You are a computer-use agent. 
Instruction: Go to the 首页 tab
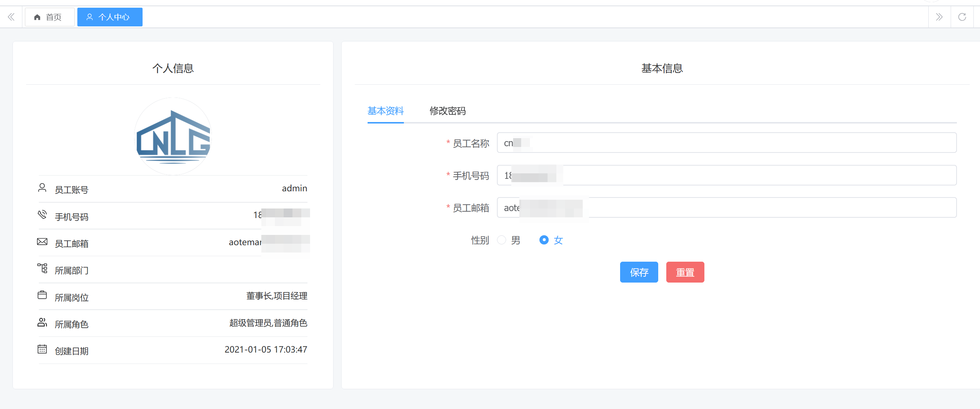(x=49, y=17)
